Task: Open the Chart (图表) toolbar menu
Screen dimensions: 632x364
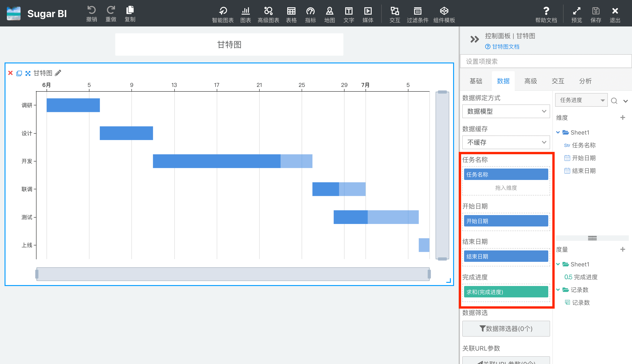Action: click(x=245, y=15)
